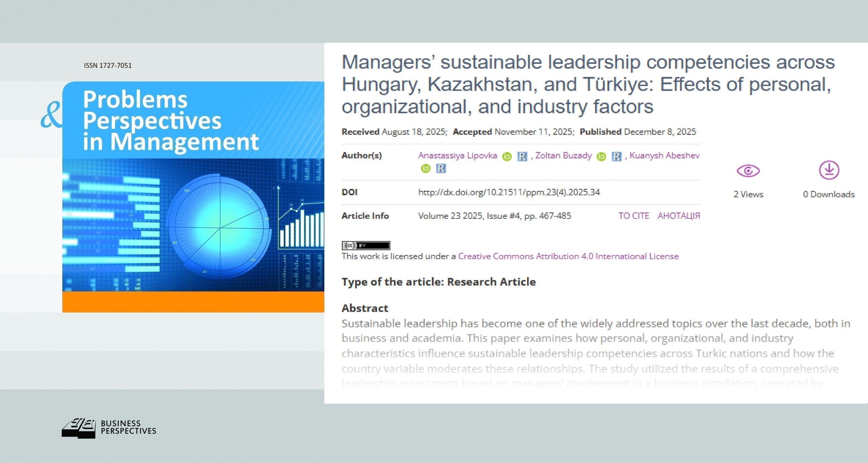868x463 pixels.
Task: Open Kuanysh Abeshev's ORCID icon
Action: pyautogui.click(x=426, y=168)
